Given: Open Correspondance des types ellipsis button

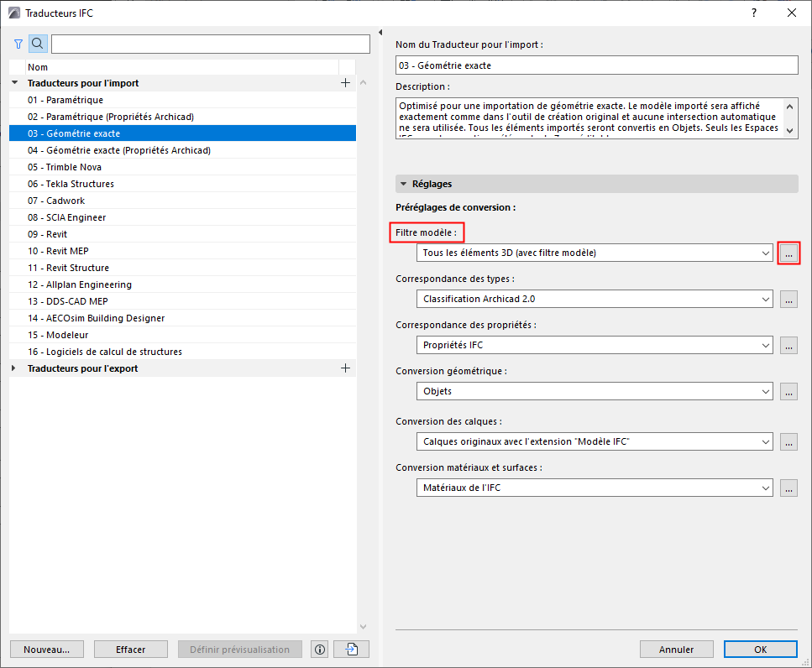Looking at the screenshot, I should [788, 299].
